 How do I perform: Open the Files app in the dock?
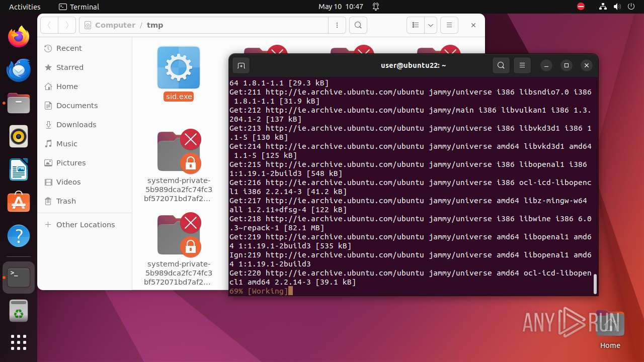point(19,104)
